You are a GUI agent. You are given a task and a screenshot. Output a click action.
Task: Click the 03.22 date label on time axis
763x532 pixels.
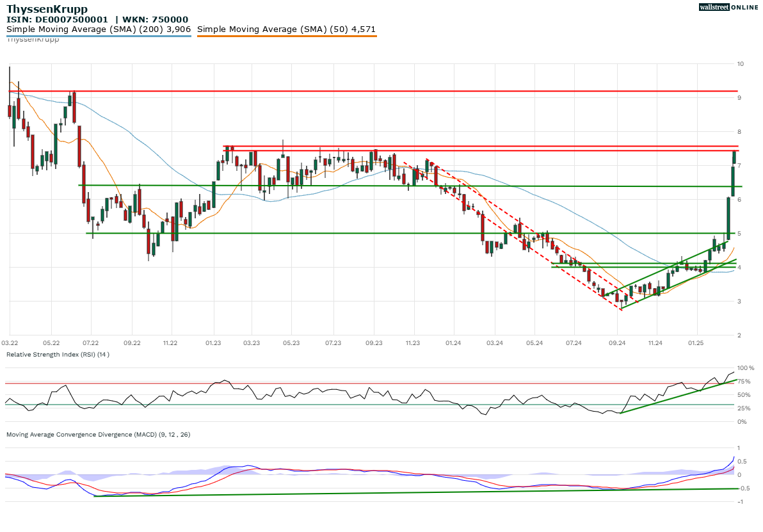coord(10,343)
